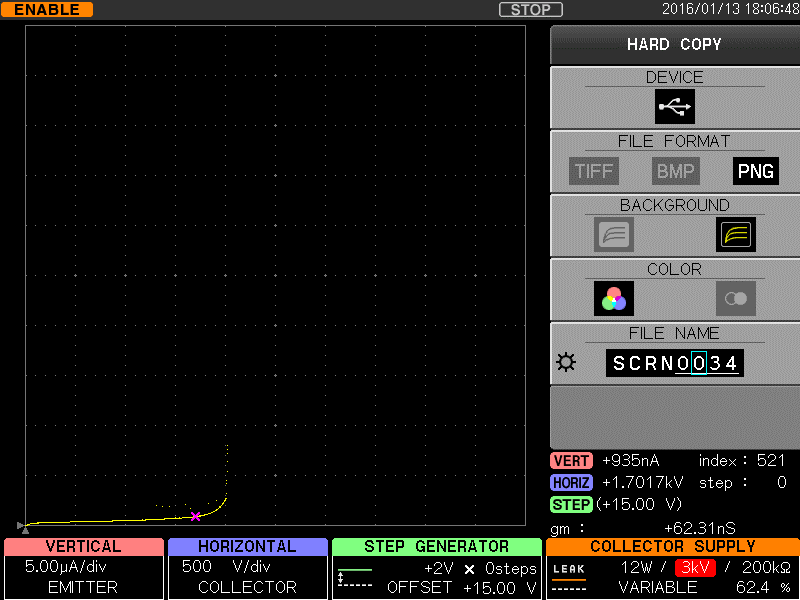Click the STOP status button

pos(531,10)
